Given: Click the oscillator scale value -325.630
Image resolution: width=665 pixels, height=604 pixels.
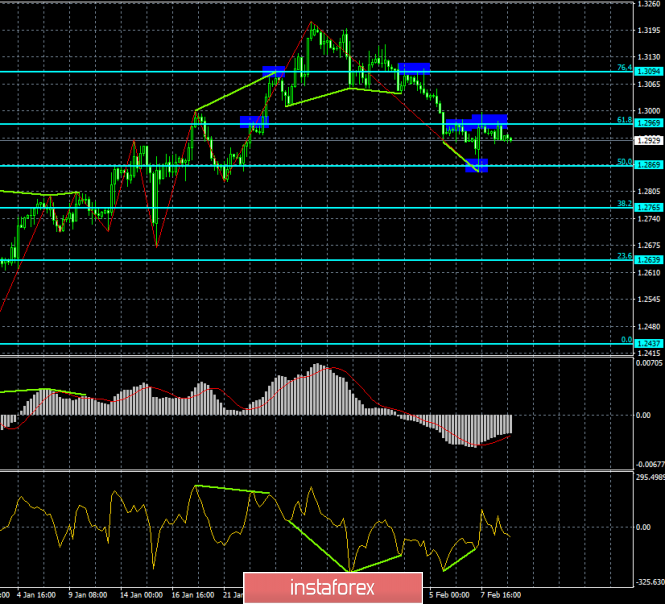Looking at the screenshot, I should (646, 580).
